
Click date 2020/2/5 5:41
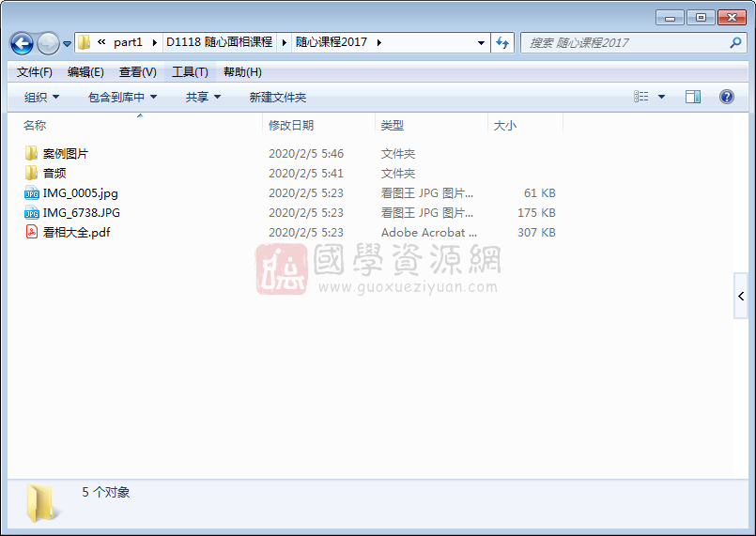(x=306, y=173)
